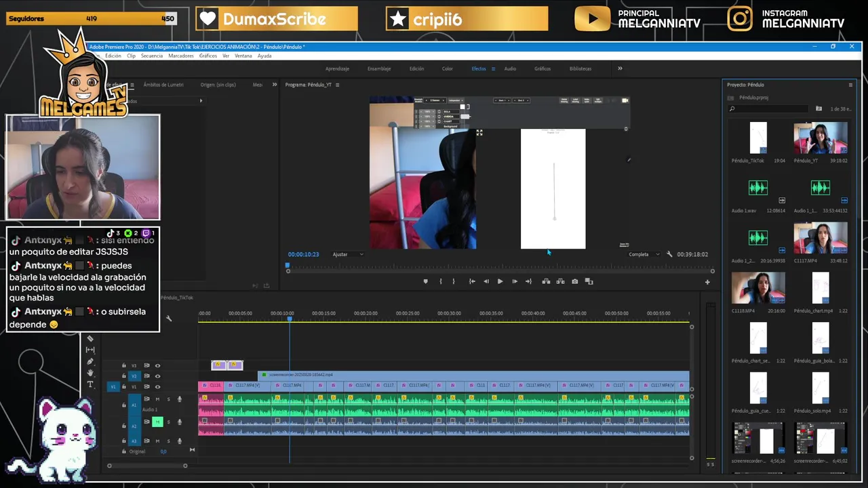Open the program monitor button editor plus
This screenshot has height=488, width=868.
[x=707, y=282]
